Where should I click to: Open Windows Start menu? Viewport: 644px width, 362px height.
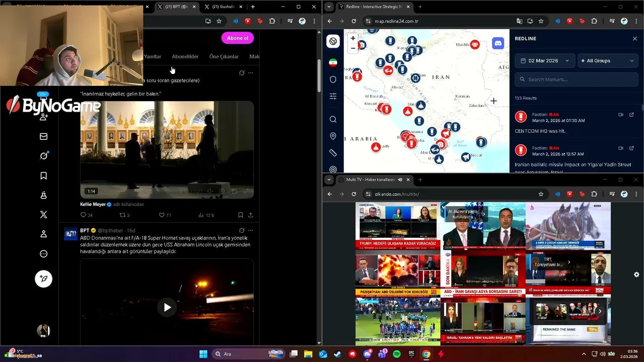pos(203,354)
